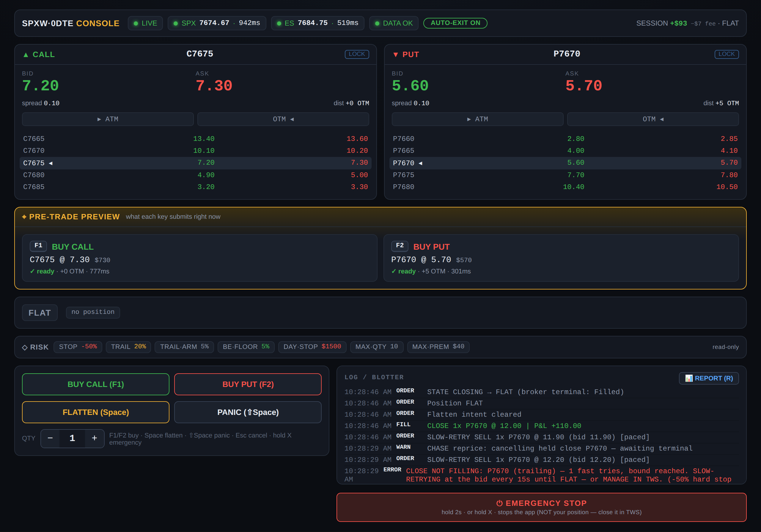Click the no position chip
This screenshot has width=761, height=532.
[x=93, y=312]
